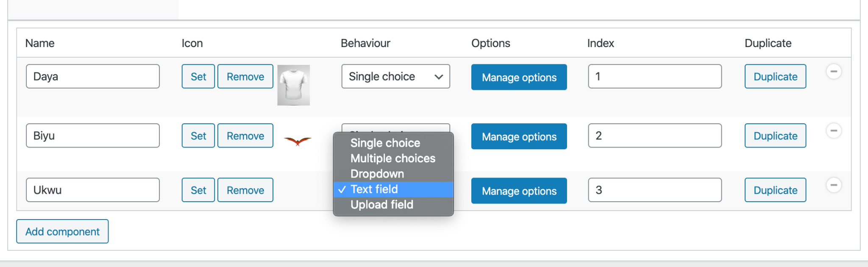Remove the Ukwu component row with minus icon
This screenshot has height=267, width=868.
point(834,185)
